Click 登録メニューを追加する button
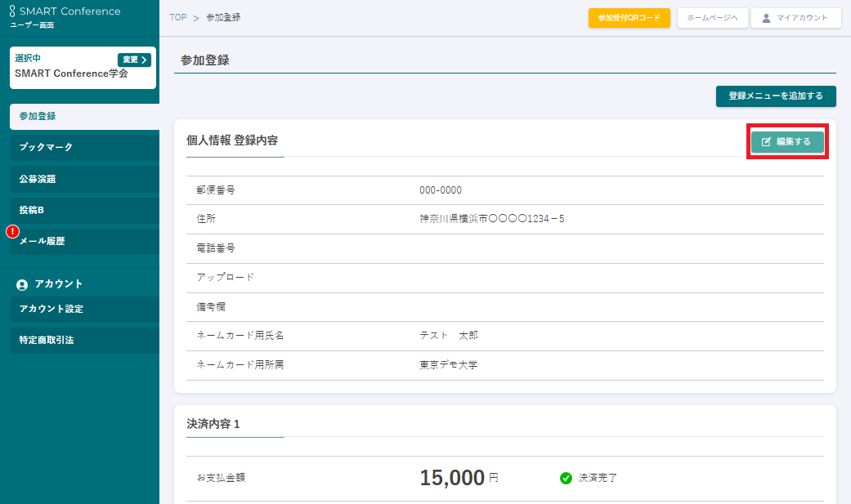This screenshot has height=504, width=851. pos(775,96)
